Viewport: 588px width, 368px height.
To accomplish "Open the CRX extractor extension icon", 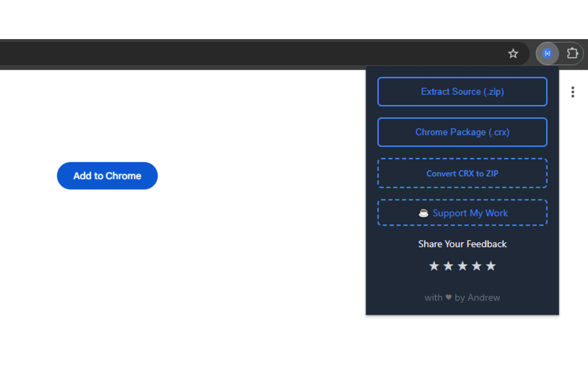I will pyautogui.click(x=547, y=54).
